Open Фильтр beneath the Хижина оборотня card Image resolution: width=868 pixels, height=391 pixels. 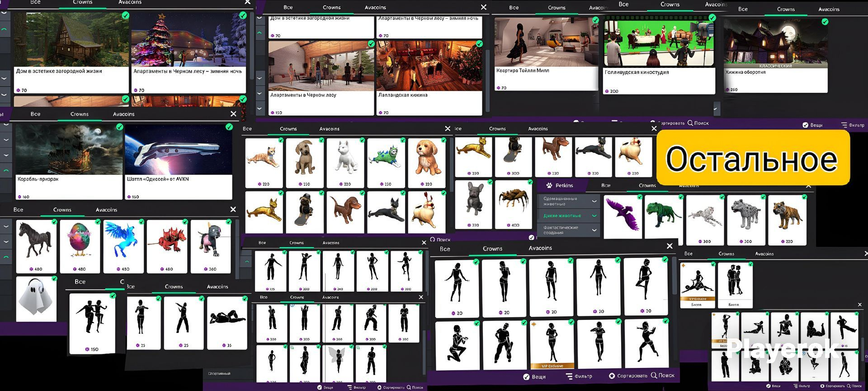coord(853,125)
